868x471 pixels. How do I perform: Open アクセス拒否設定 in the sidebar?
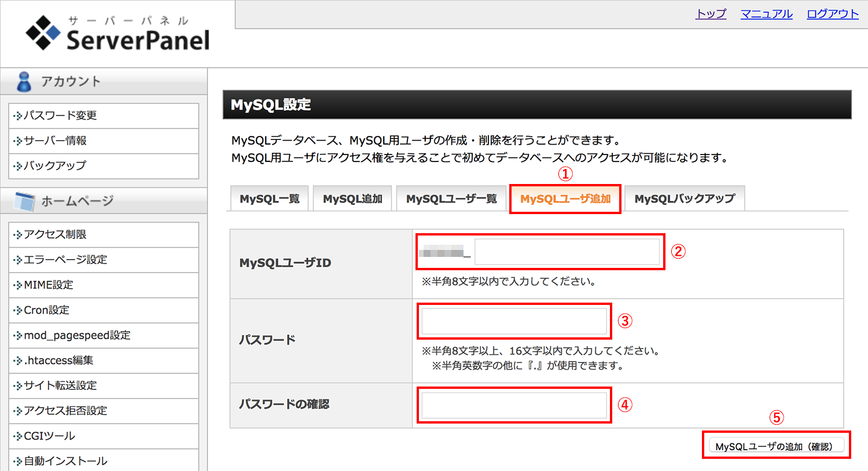pyautogui.click(x=104, y=411)
